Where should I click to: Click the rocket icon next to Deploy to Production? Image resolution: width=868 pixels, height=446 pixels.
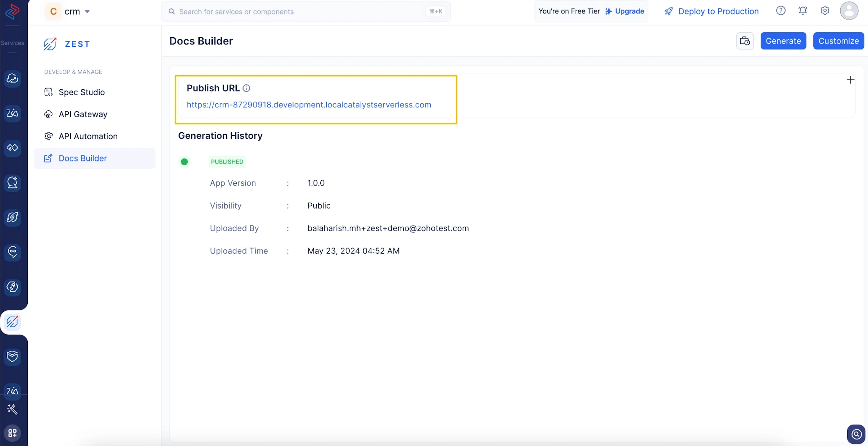(669, 12)
